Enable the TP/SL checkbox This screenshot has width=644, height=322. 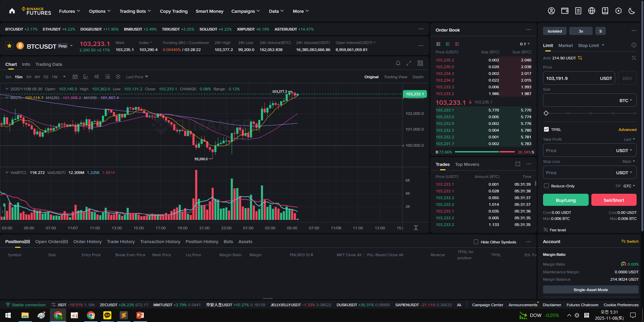[x=546, y=129]
